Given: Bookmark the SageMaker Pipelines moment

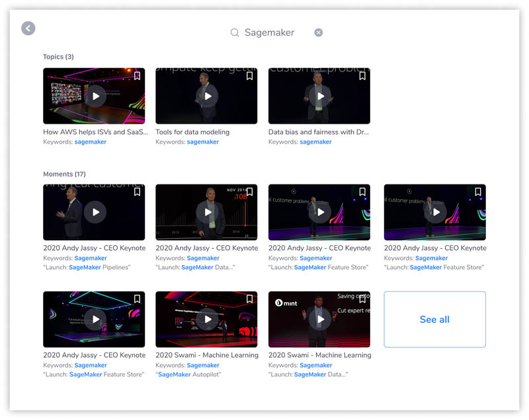Looking at the screenshot, I should [137, 192].
